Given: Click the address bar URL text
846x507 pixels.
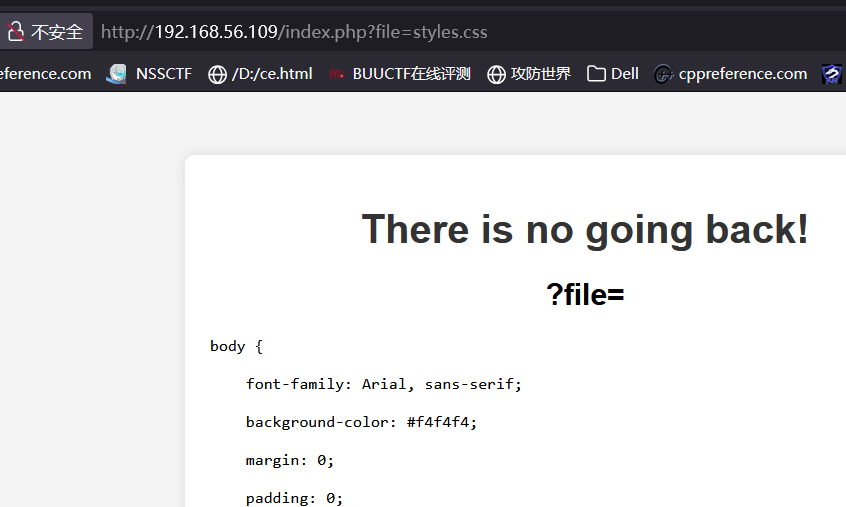Looking at the screenshot, I should 294,32.
